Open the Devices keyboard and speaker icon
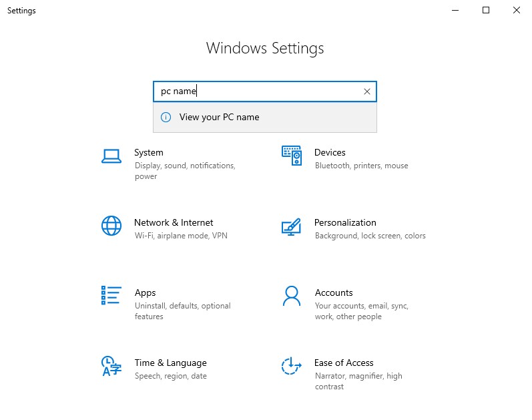Viewport: 532px width, 420px height. click(292, 156)
